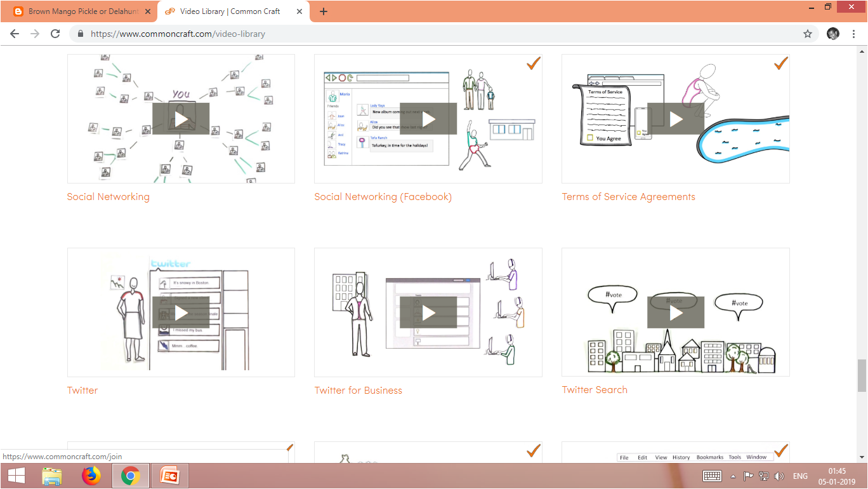
Task: Click the address bar URL
Action: (x=178, y=34)
